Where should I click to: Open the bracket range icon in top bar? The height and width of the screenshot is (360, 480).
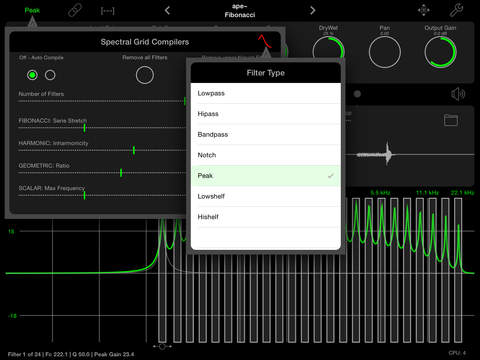coord(107,11)
